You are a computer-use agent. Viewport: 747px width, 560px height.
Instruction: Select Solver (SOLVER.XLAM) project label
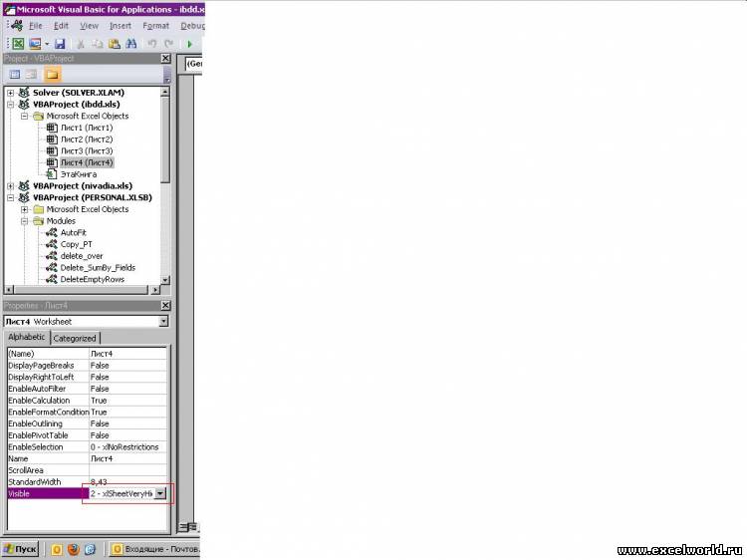point(78,93)
